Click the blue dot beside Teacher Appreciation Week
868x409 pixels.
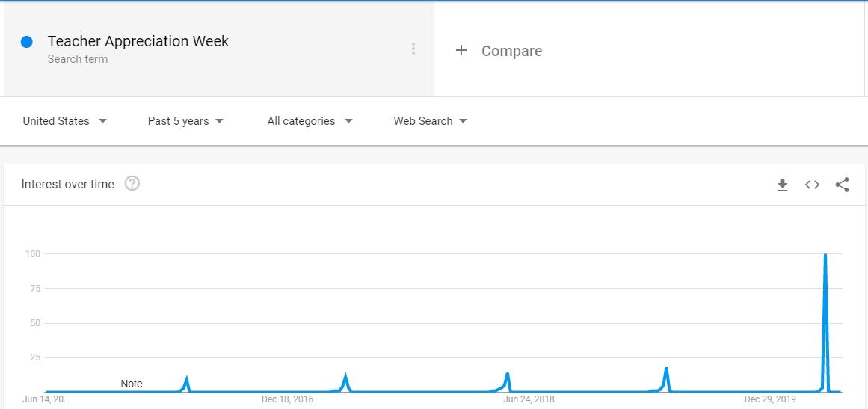coord(27,42)
